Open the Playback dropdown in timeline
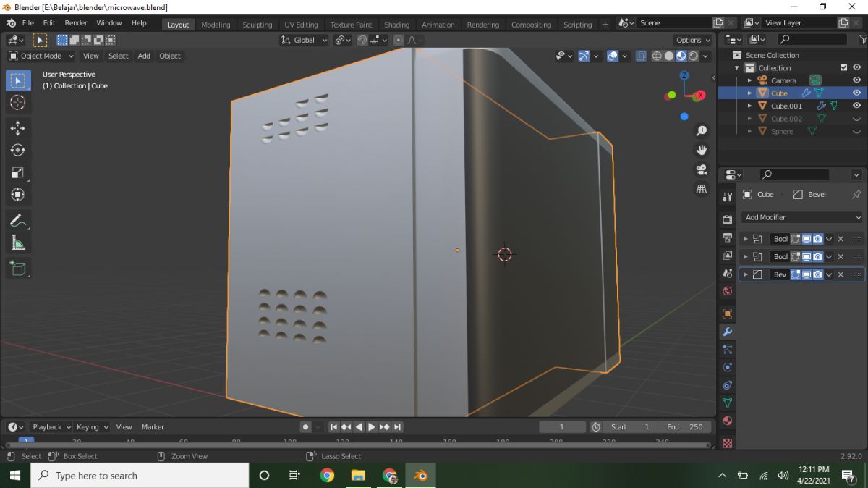868x488 pixels. click(x=52, y=427)
